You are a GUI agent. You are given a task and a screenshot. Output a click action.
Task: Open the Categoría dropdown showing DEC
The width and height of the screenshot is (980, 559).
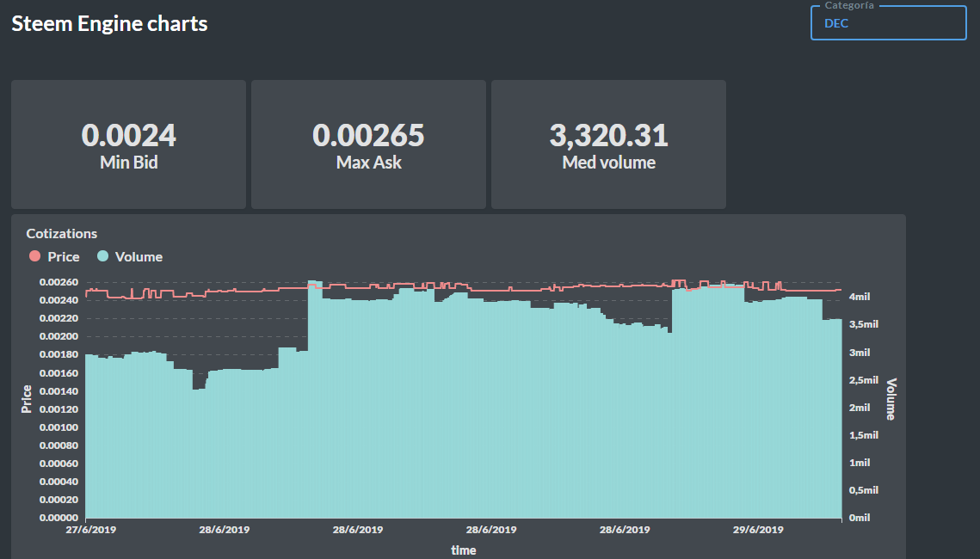(x=888, y=23)
